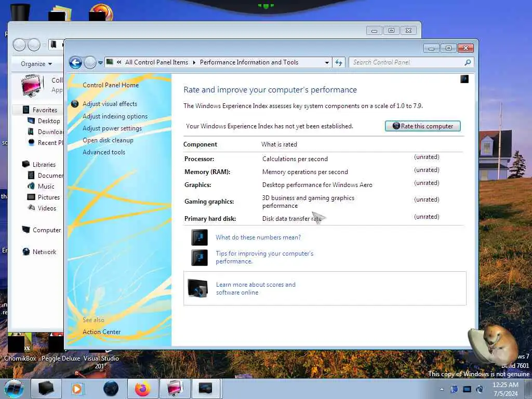
Task: Launch Open disk cleanup
Action: [x=108, y=140]
